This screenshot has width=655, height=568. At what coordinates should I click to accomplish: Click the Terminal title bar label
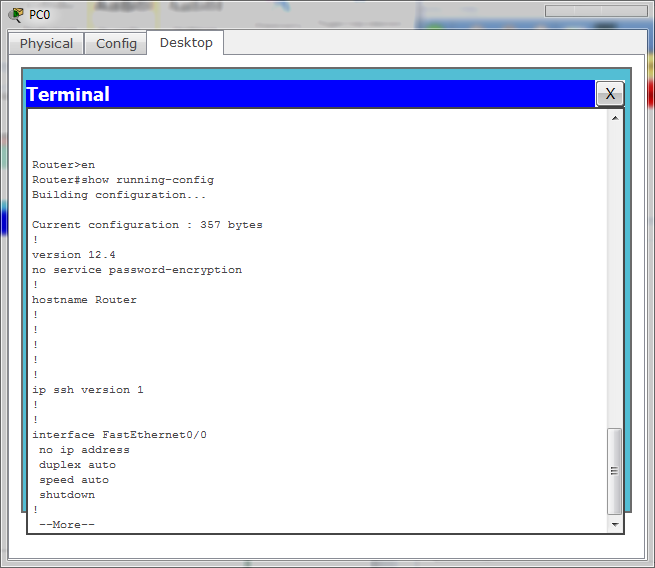click(68, 94)
